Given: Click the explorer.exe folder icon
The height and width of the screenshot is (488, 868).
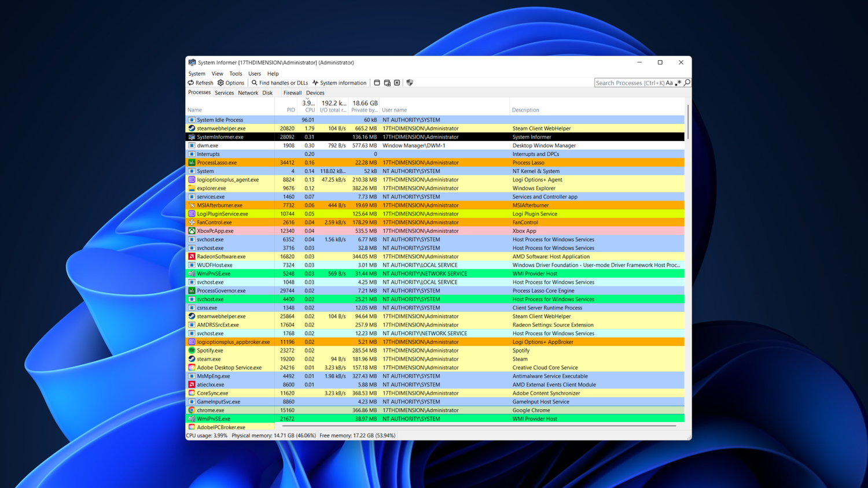Looking at the screenshot, I should coord(192,188).
